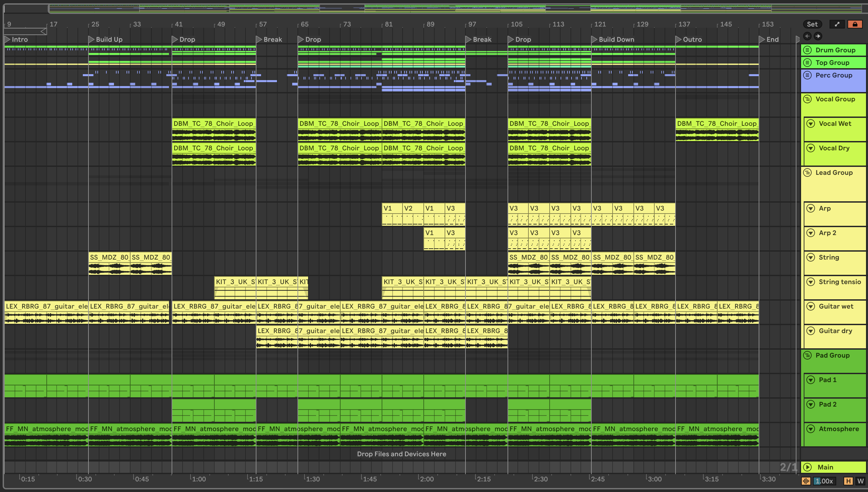Jump to the End locator
Image resolution: width=868 pixels, height=492 pixels.
point(769,39)
